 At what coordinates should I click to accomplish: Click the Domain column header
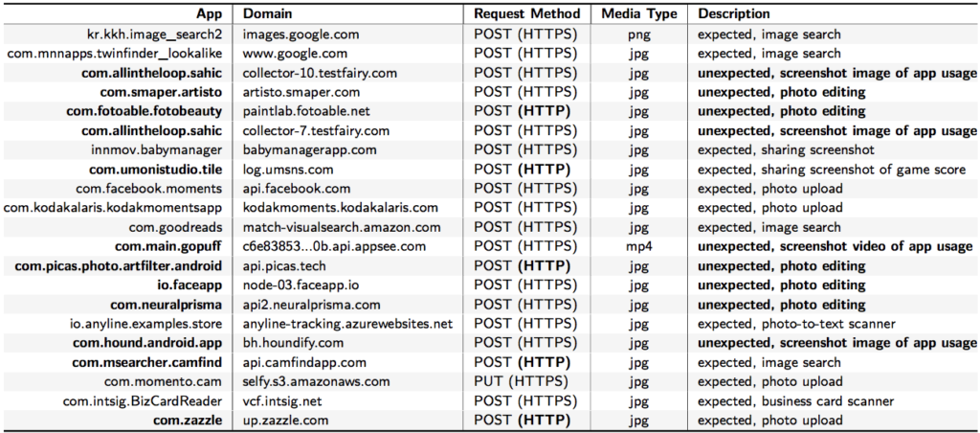268,13
